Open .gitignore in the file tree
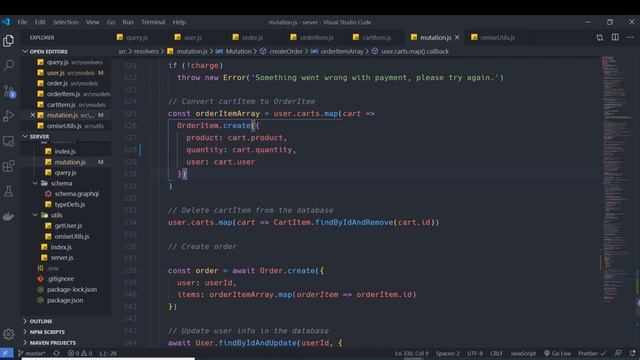The image size is (640, 360). tap(61, 279)
